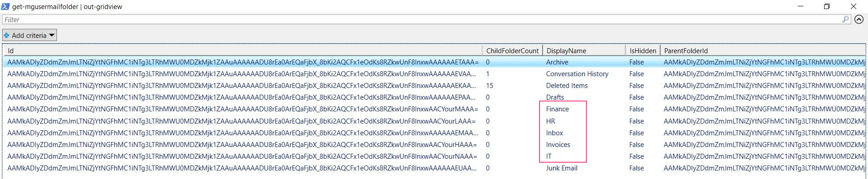Click the blue plus icon beside Add criteria
Viewport: 868px width, 179px height.
7,35
